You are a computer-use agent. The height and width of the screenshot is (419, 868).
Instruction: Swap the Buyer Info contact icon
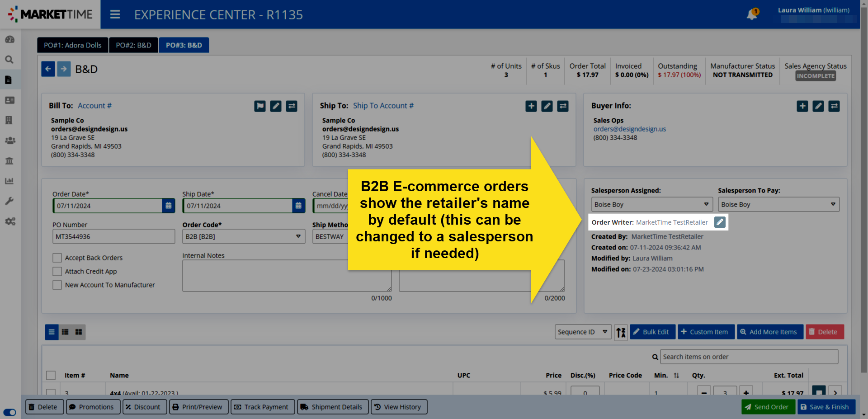(834, 106)
